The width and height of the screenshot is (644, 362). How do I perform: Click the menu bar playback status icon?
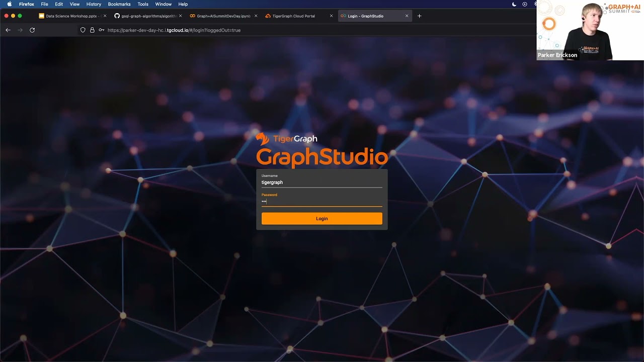click(525, 4)
